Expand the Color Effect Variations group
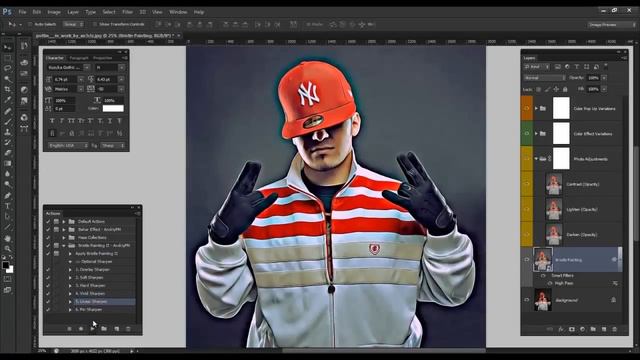Screen dimensions: 640x360 click(536, 133)
